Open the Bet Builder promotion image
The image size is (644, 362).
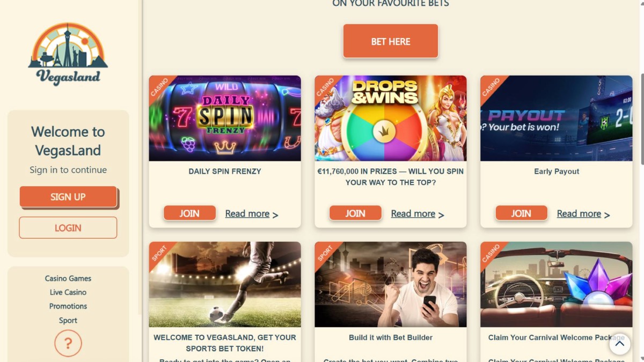(391, 284)
